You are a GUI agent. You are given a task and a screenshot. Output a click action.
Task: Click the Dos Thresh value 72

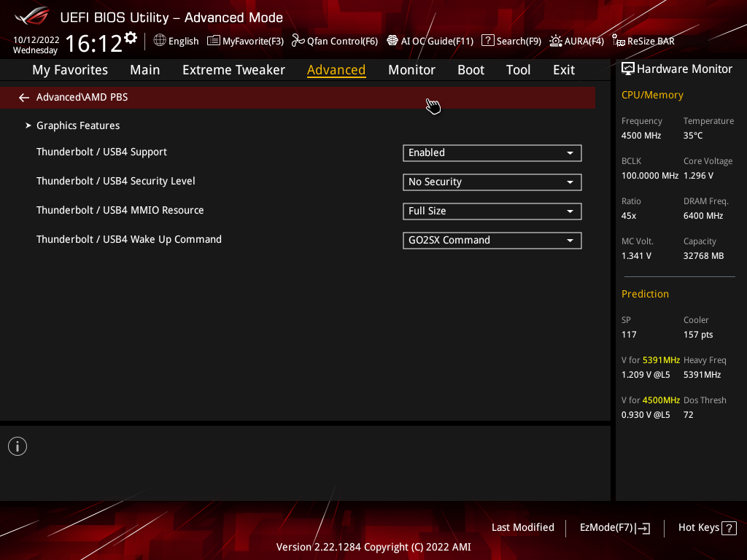click(x=688, y=415)
